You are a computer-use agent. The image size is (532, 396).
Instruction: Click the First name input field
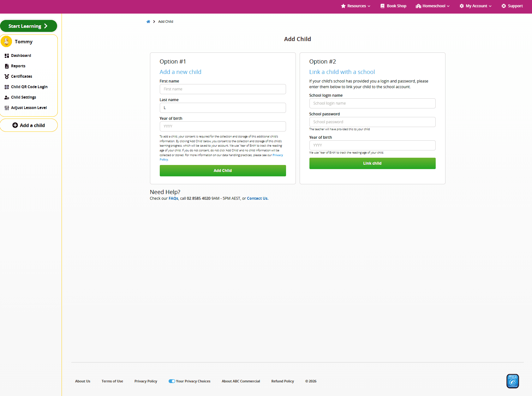[223, 89]
